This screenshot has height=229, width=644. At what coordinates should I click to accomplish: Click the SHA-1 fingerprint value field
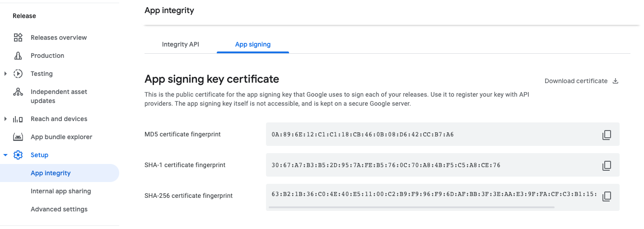click(x=386, y=165)
